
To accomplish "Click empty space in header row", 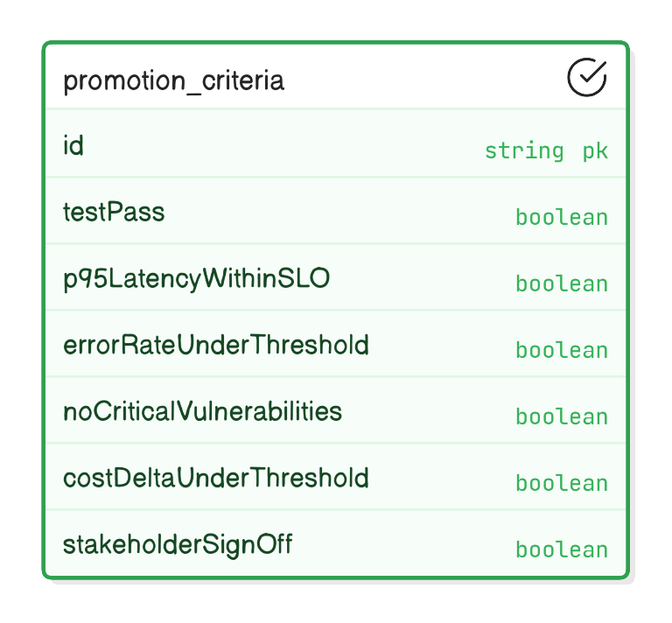I will point(424,77).
